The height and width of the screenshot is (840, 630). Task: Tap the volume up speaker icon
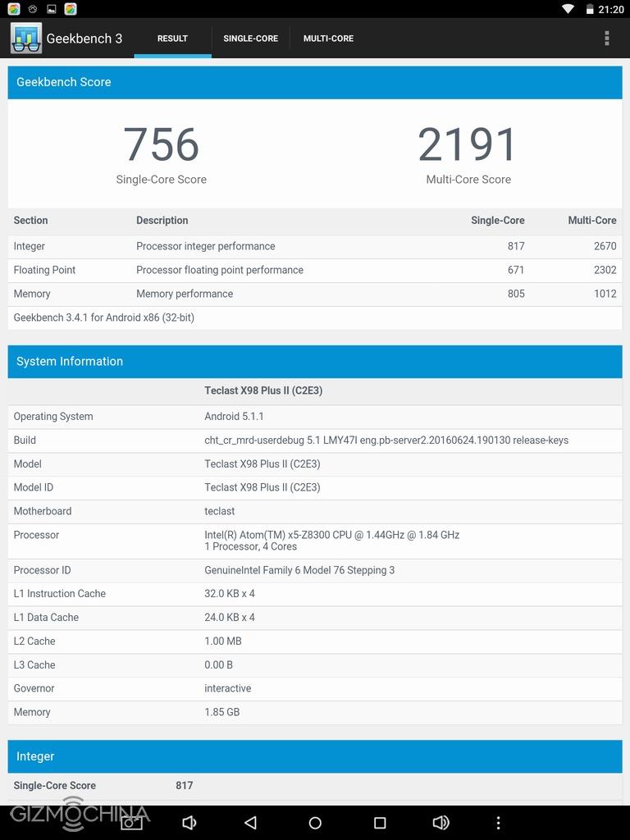tap(441, 823)
